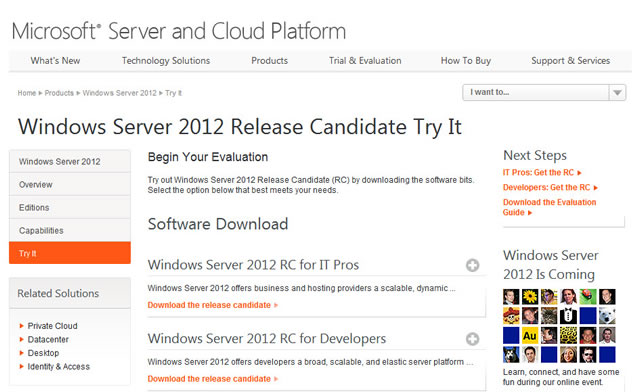Click the leopard print avatar thumbnail
Image resolution: width=640 pixels, height=392 pixels.
(569, 335)
